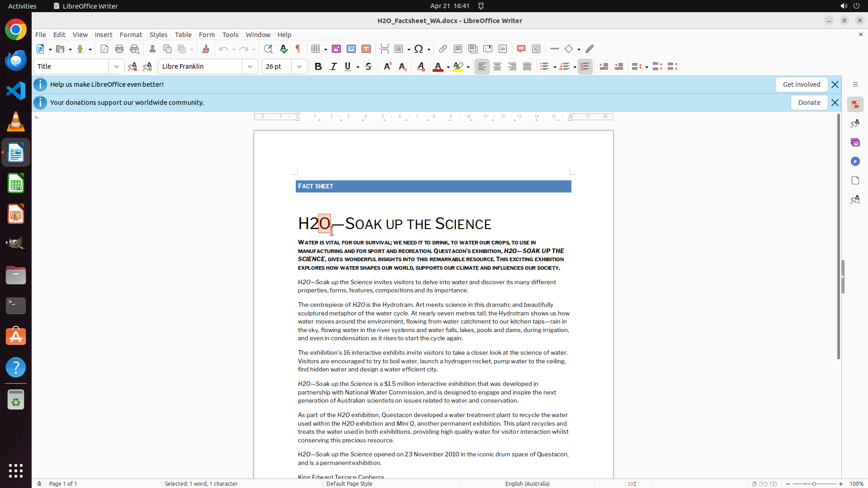
Task: Apply the red font color swatch
Action: coord(438,66)
